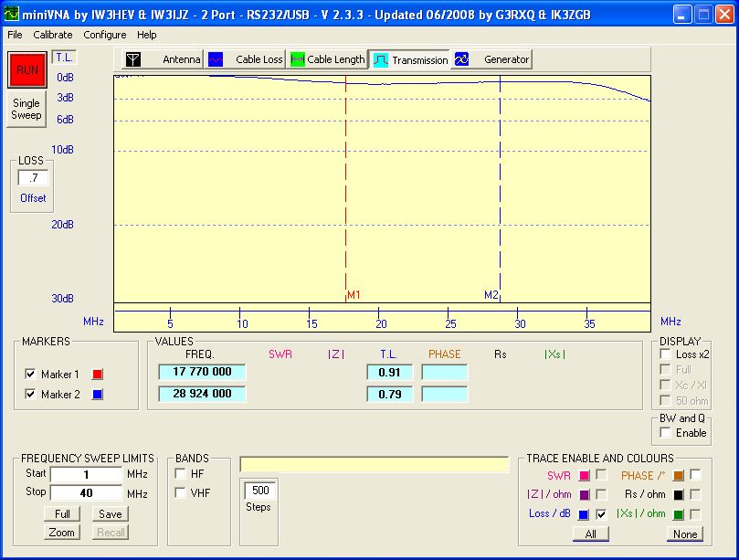Click the Stop frequency input field
739x560 pixels.
coord(86,494)
